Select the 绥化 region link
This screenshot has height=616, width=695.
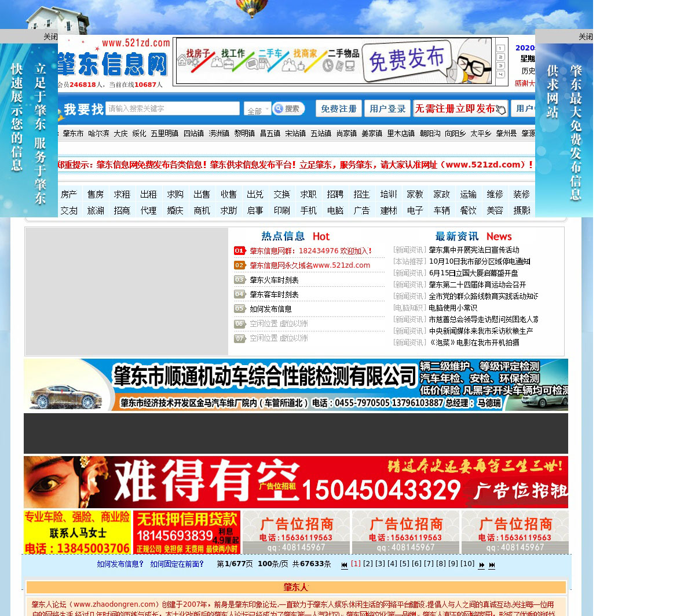[139, 133]
